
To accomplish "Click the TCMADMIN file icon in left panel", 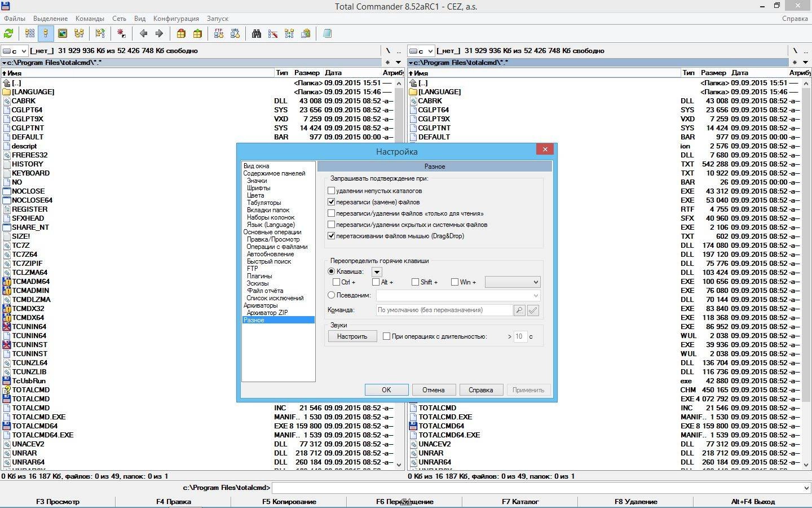I will coord(7,291).
